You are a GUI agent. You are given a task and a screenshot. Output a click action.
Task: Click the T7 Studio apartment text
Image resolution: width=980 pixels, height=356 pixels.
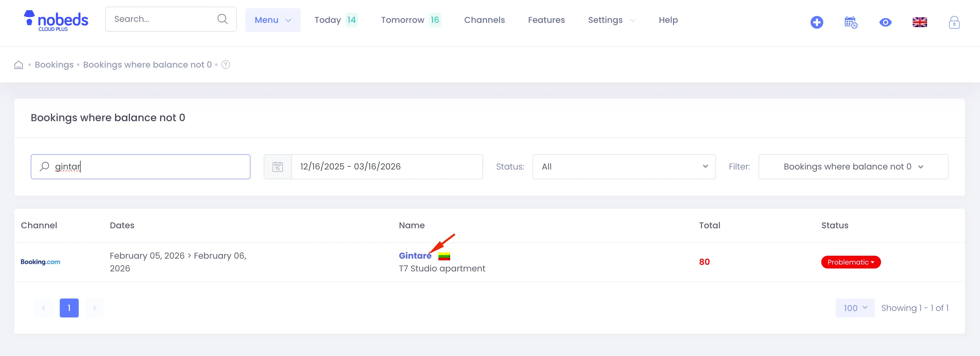pyautogui.click(x=442, y=268)
